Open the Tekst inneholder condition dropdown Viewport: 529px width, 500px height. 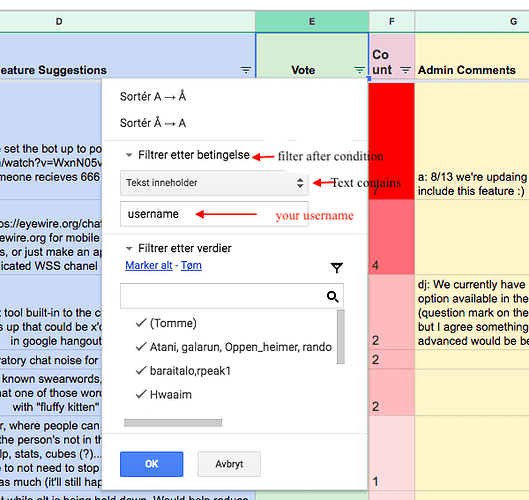[x=214, y=183]
